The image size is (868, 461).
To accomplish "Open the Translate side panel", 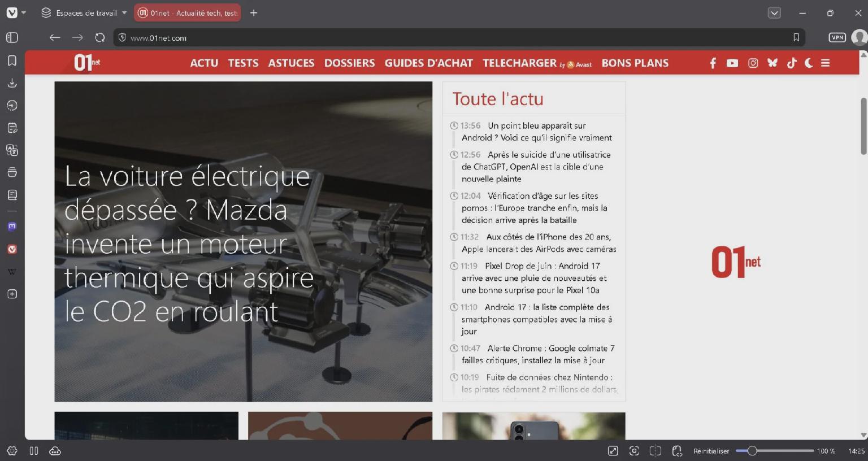I will pos(12,150).
